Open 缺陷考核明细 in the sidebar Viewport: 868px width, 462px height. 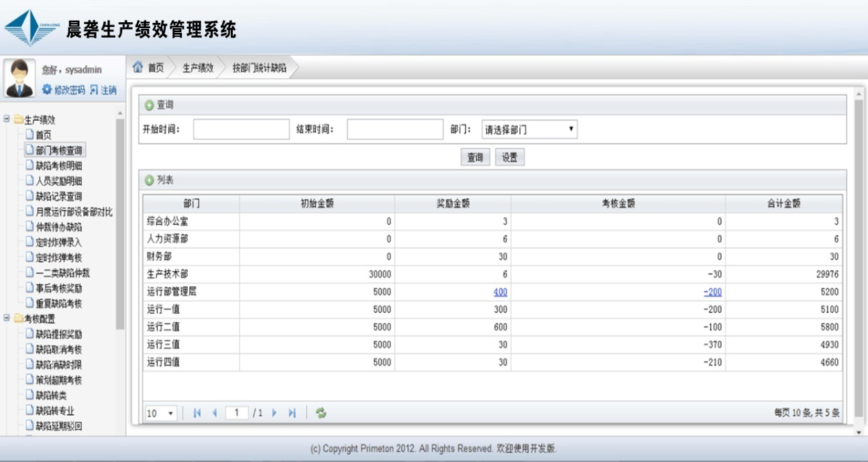58,166
